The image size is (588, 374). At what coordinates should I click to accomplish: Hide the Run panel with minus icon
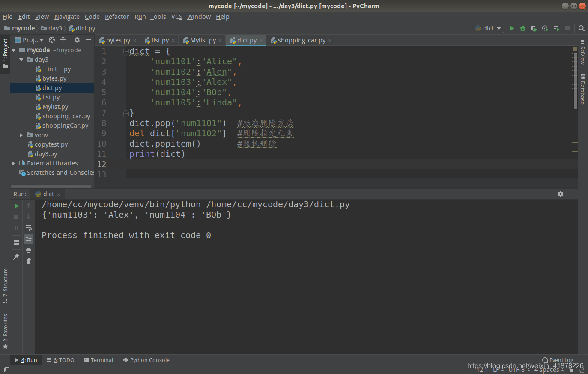tap(572, 194)
